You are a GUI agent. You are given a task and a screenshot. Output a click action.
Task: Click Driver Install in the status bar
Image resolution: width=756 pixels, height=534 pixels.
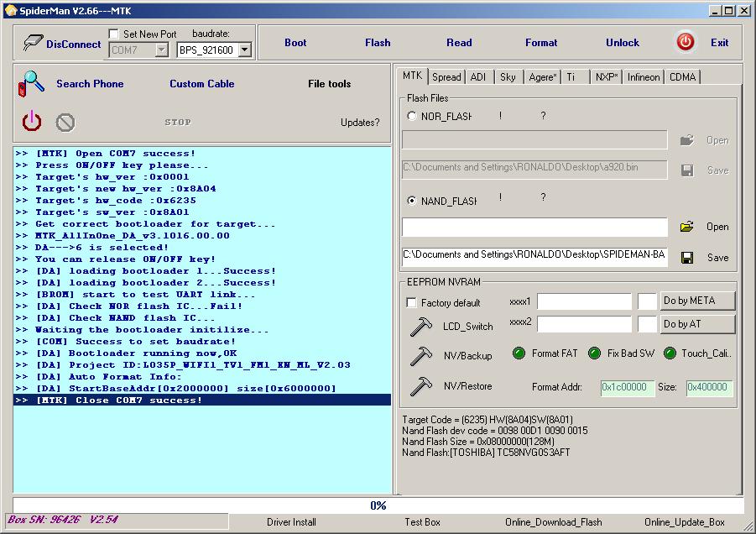[292, 522]
